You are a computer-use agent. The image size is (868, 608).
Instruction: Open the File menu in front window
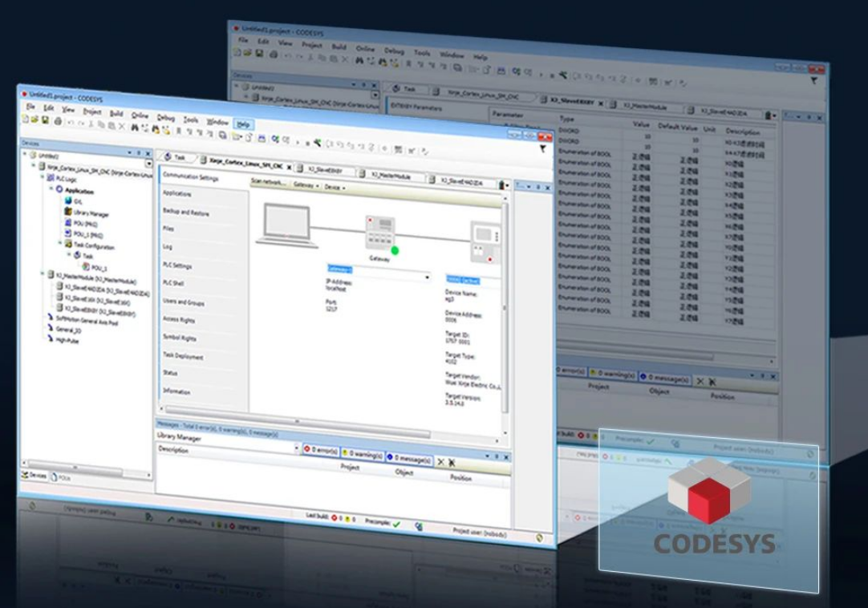tap(30, 106)
